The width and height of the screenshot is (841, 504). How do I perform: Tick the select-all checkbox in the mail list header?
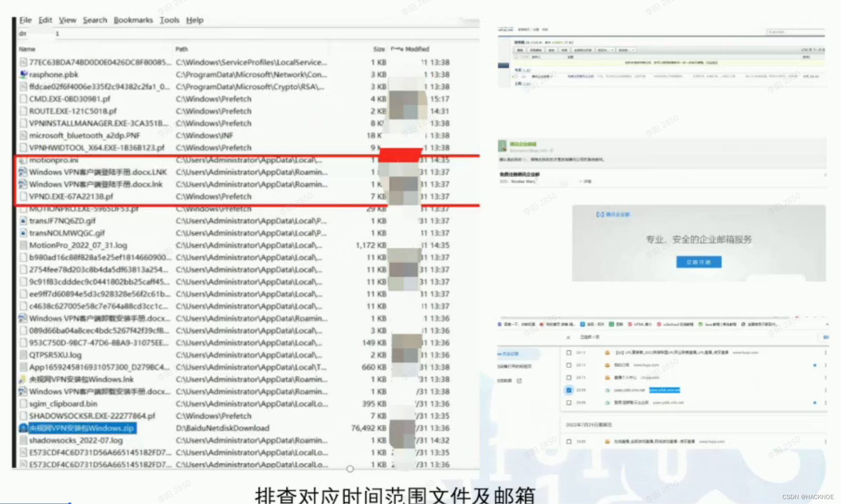516,57
